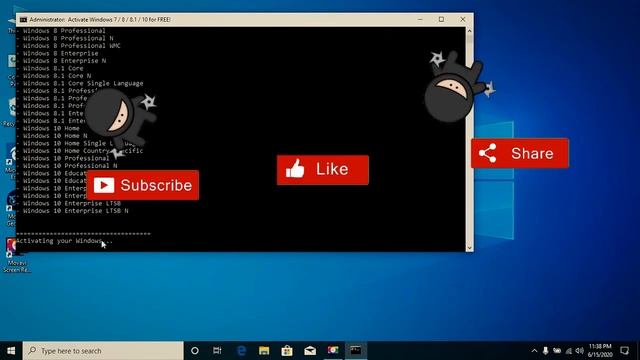Open Task View on the taskbar
This screenshot has width=640, height=360.
coord(217,351)
